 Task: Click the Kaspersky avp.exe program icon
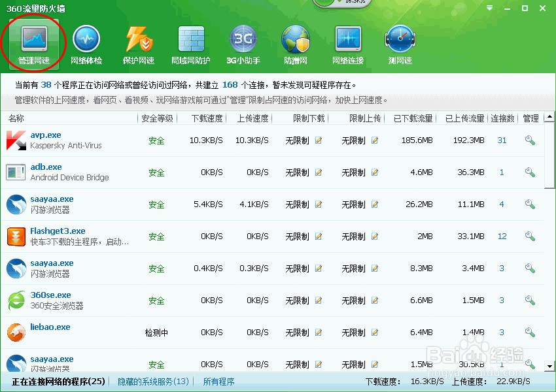pyautogui.click(x=16, y=140)
